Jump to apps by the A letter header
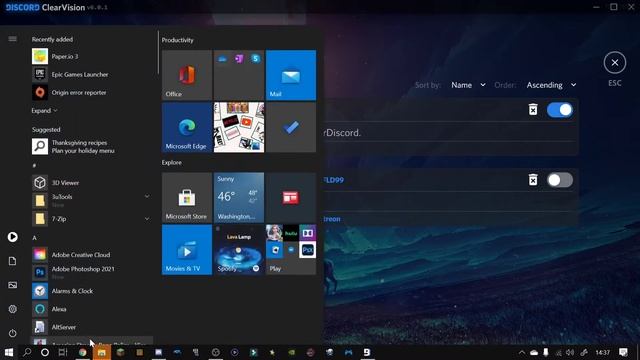Viewport: 640px width, 360px height. click(34, 238)
